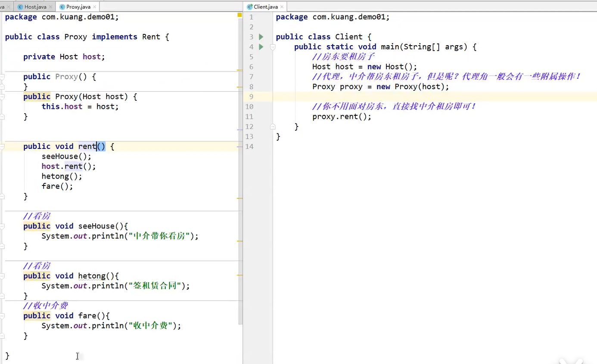The height and width of the screenshot is (364, 597).
Task: Activate the Client.java tab
Action: pyautogui.click(x=265, y=7)
